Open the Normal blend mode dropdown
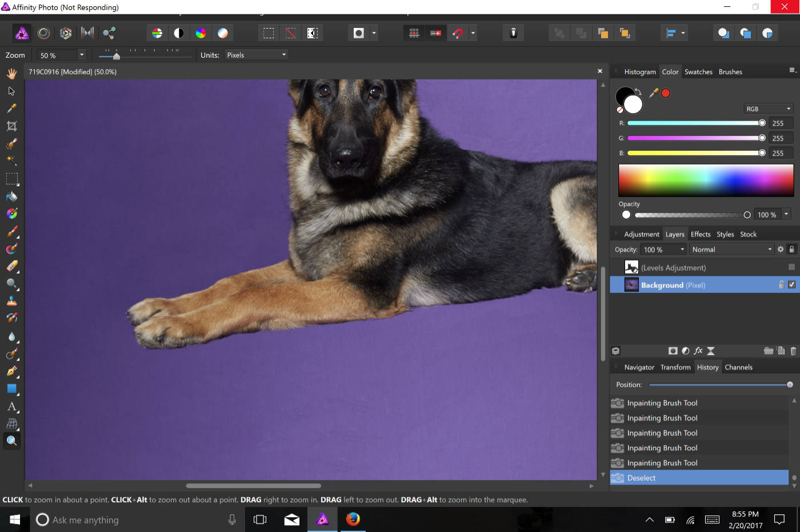This screenshot has height=532, width=800. [x=731, y=249]
